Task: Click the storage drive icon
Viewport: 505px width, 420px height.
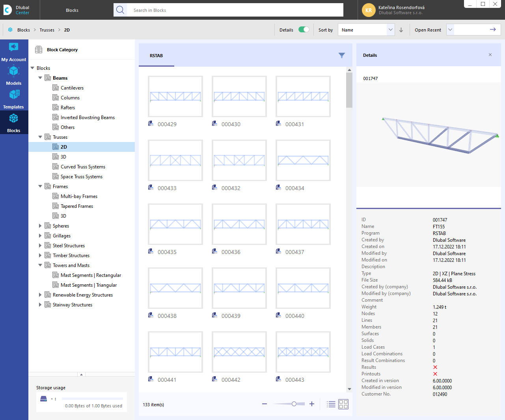Action: click(x=44, y=399)
